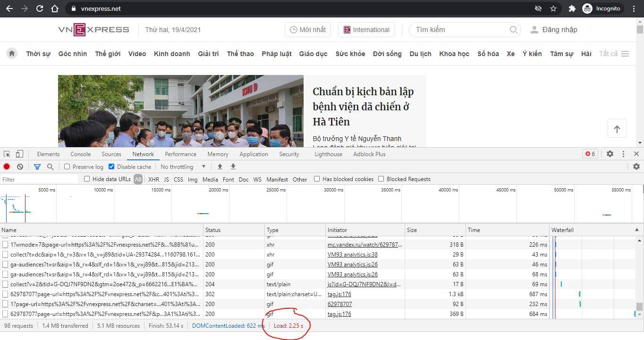
Task: Select the inspect element tool
Action: pyautogui.click(x=7, y=154)
